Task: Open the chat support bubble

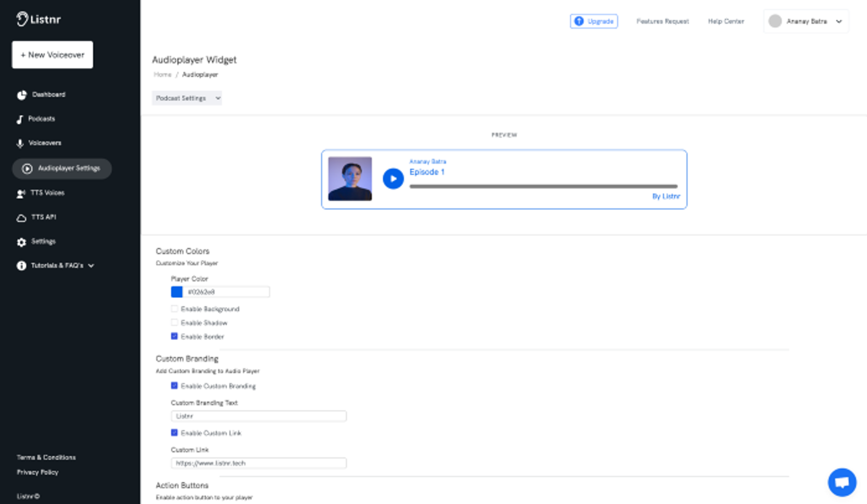Action: tap(842, 482)
